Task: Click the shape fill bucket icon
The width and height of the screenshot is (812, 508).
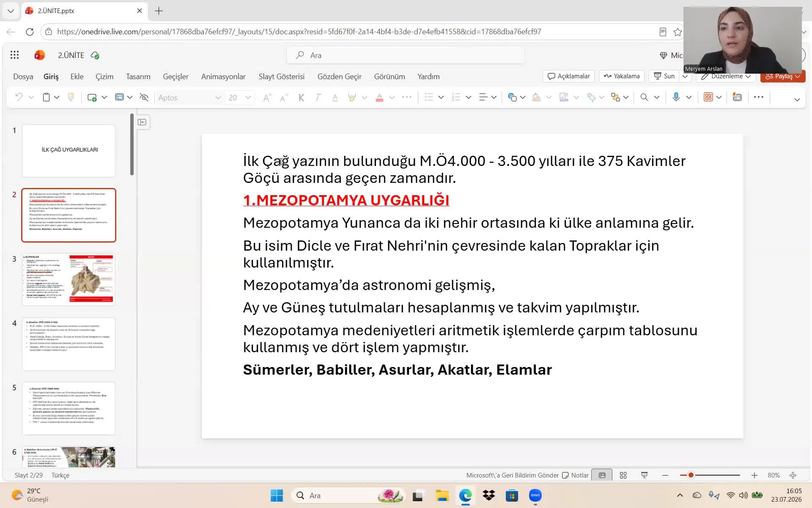Action: [536, 97]
